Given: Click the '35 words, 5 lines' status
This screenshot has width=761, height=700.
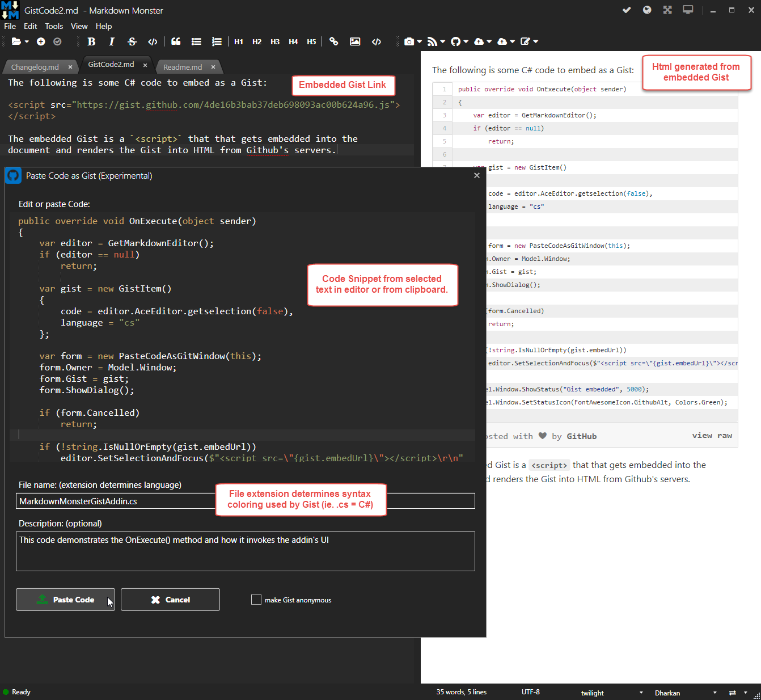Looking at the screenshot, I should pos(462,692).
